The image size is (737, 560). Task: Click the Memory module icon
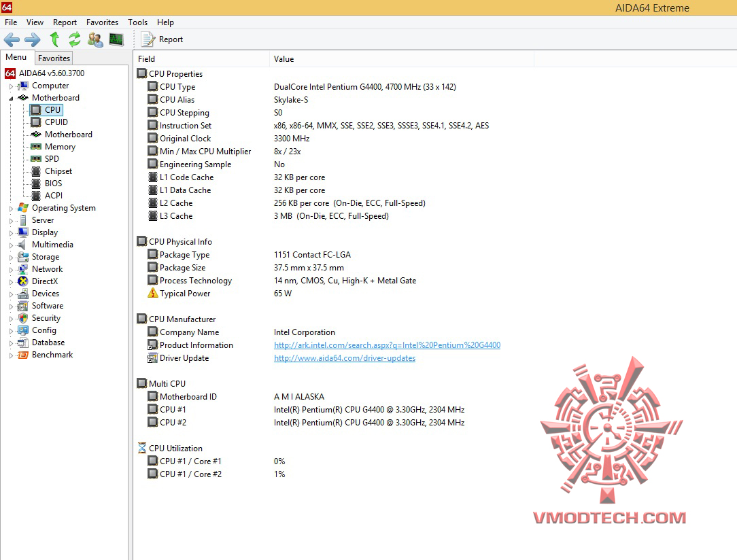pyautogui.click(x=36, y=147)
